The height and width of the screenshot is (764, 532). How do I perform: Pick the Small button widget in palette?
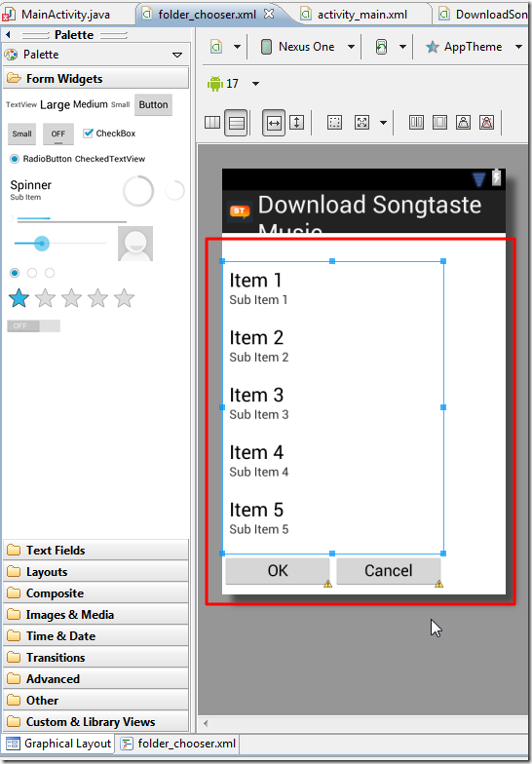[x=21, y=134]
